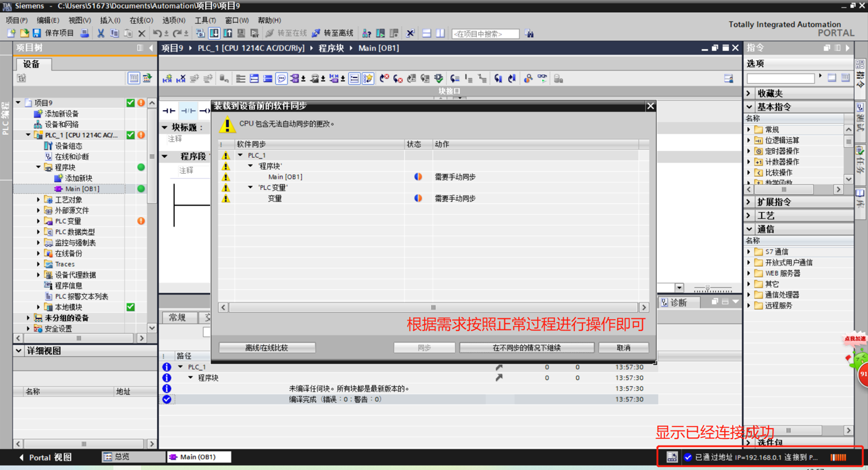The height and width of the screenshot is (470, 868).
Task: Toggle network comments display icon
Action: [282, 79]
